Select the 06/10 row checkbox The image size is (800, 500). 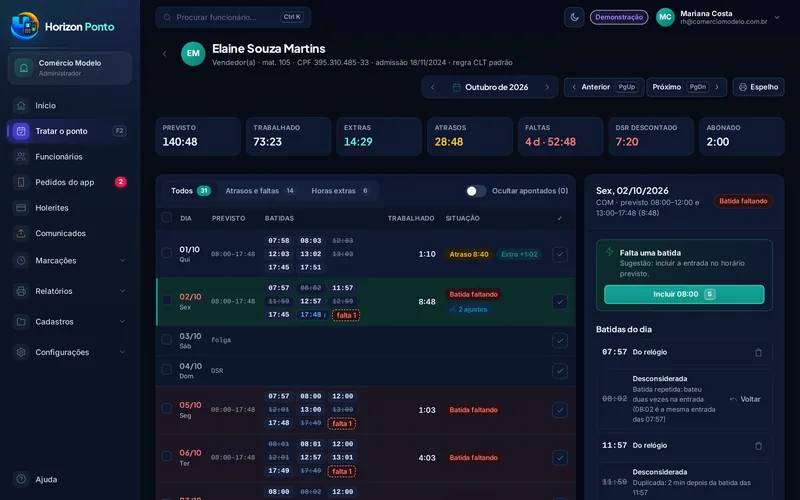(x=166, y=456)
